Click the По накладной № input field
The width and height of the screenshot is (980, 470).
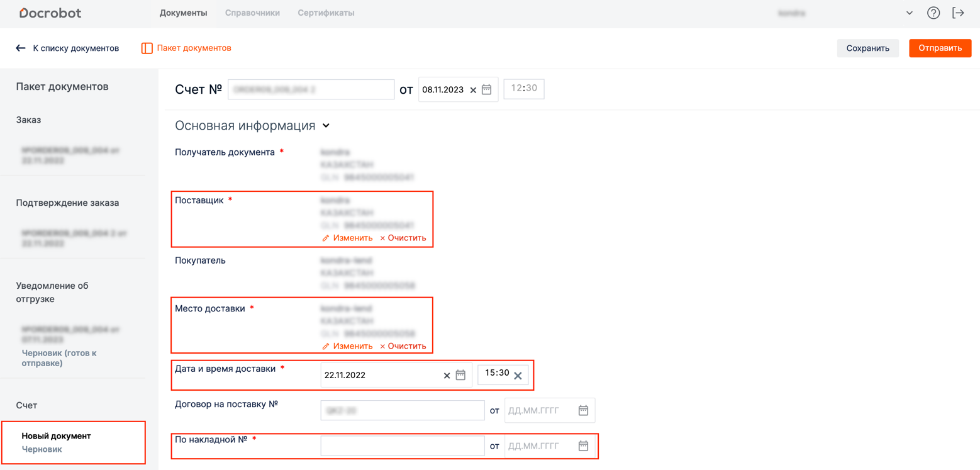(403, 446)
